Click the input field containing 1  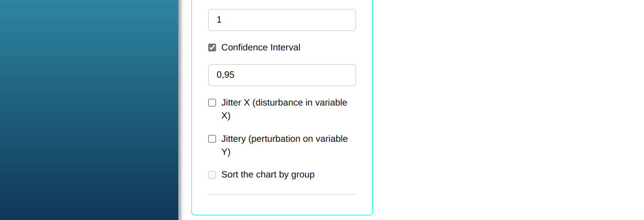[282, 20]
